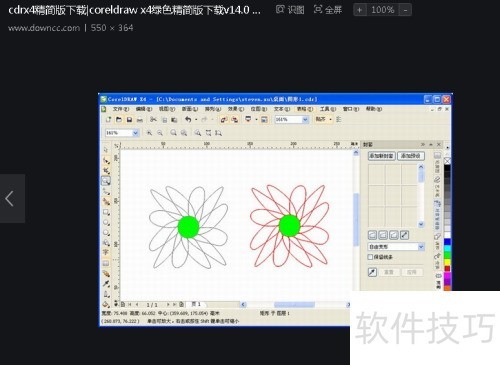The image size is (500, 365).
Task: Click the Open folder icon in the toolbar
Action: tap(119, 119)
